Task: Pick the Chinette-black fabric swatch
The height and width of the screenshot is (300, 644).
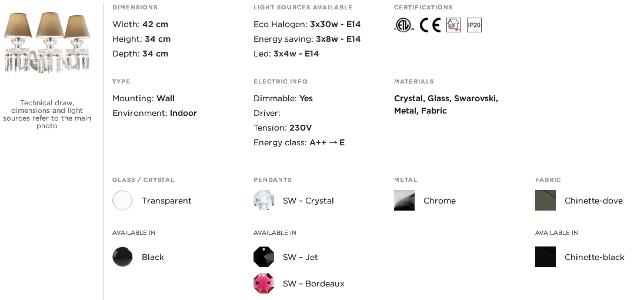Action: coord(545,257)
